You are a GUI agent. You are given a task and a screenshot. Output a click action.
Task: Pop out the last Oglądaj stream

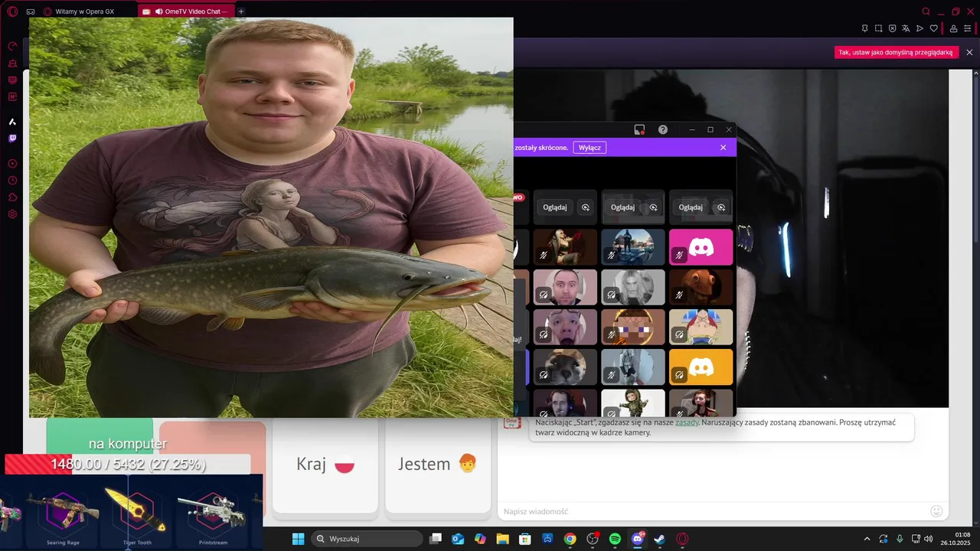(x=721, y=207)
